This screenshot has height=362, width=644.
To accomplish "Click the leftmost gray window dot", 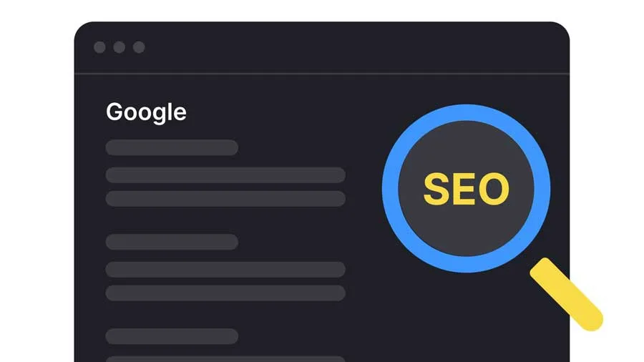I will tap(99, 47).
